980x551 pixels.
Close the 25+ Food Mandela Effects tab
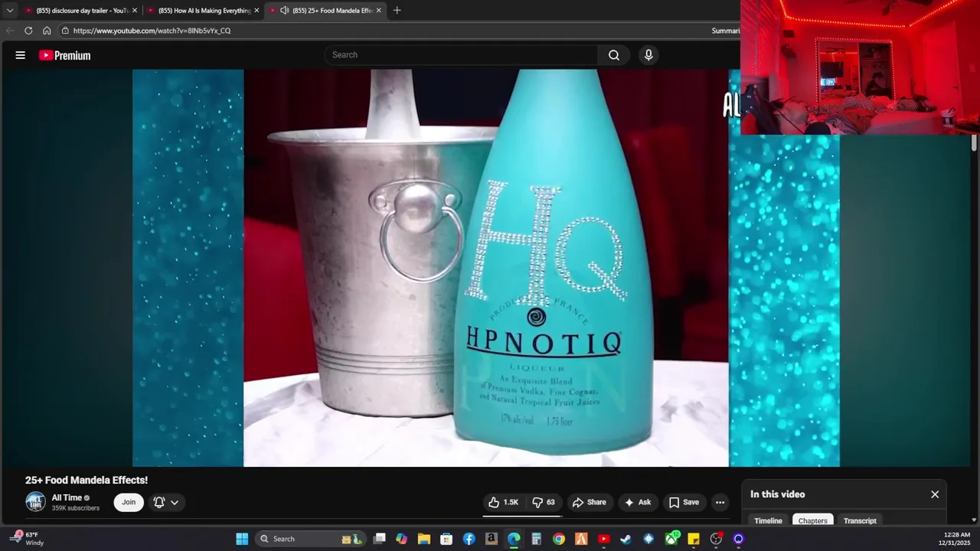point(378,10)
